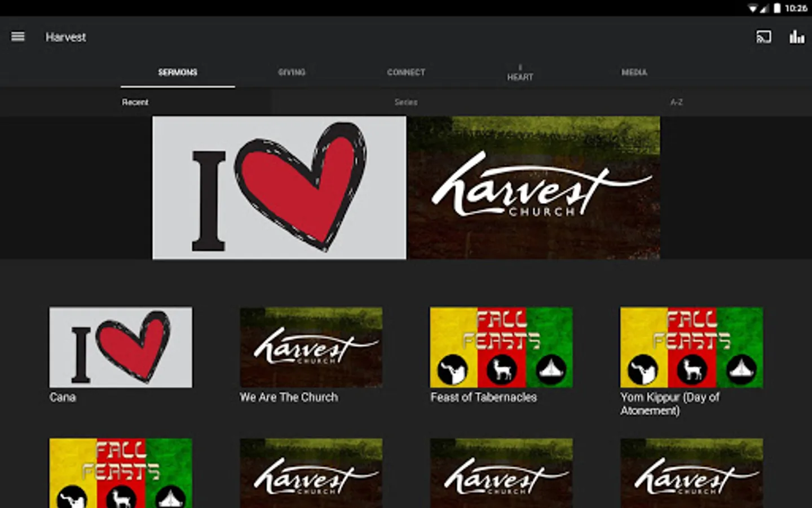Open the large Harvest Church featured banner
This screenshot has width=812, height=508.
[533, 188]
